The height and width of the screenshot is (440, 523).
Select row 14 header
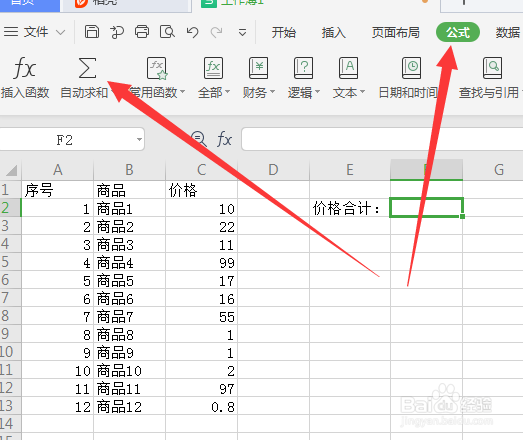coord(10,424)
